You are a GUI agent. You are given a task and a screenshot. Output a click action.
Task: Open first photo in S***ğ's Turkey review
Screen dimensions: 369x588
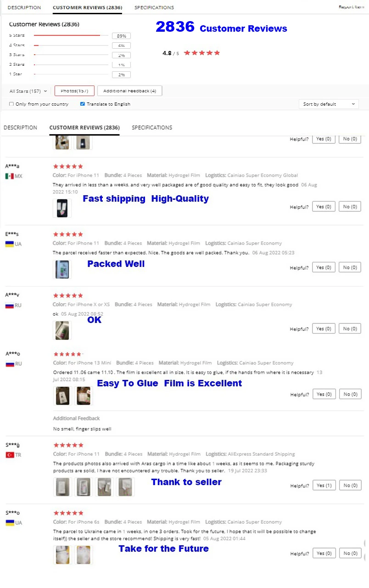(62, 487)
